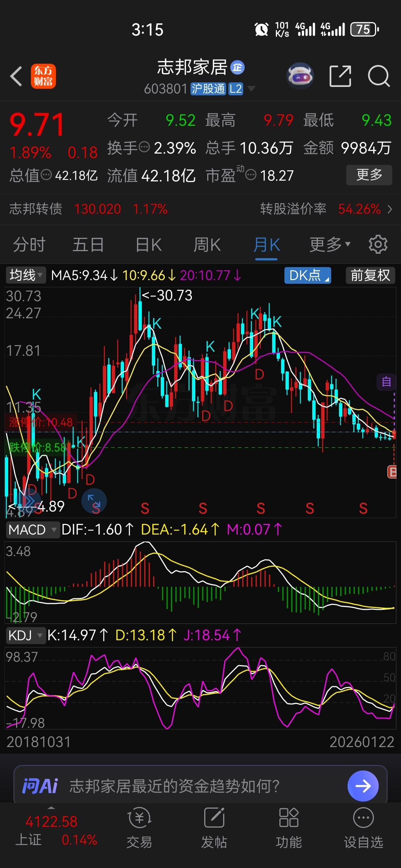Tap the 涨停价:10.48 label
401x868 pixels.
pos(40,422)
